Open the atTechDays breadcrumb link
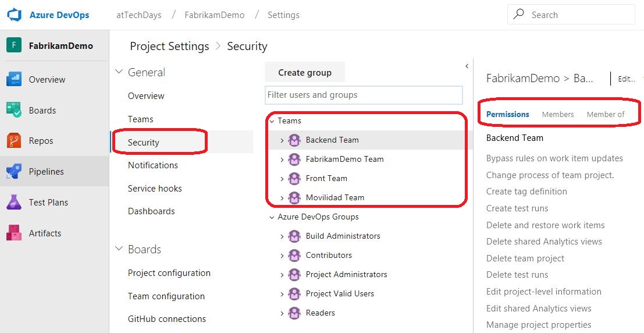644x333 pixels. pos(139,15)
